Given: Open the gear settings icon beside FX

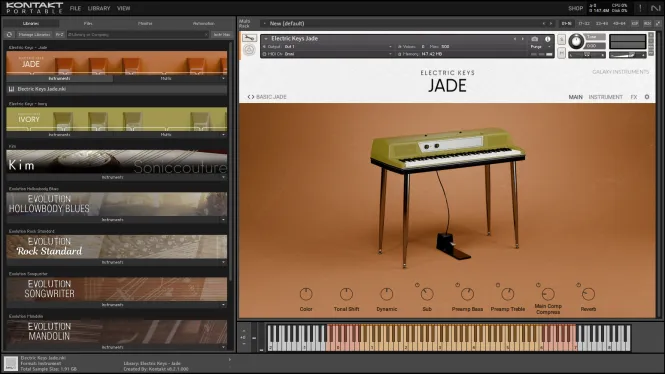Looking at the screenshot, I should (647, 97).
